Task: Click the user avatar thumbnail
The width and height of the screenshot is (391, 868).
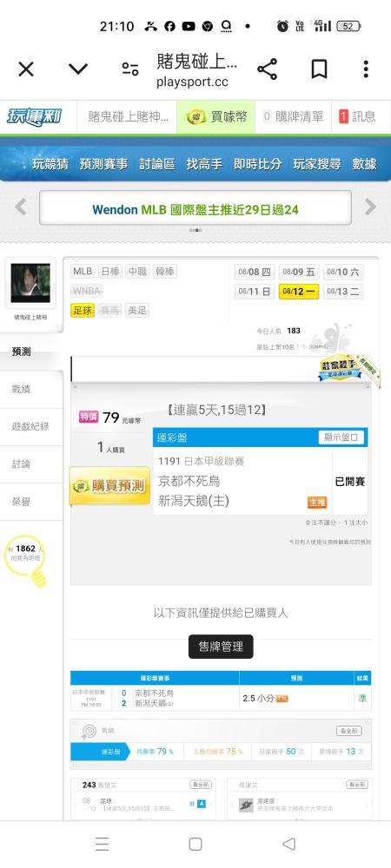Action: pos(30,283)
